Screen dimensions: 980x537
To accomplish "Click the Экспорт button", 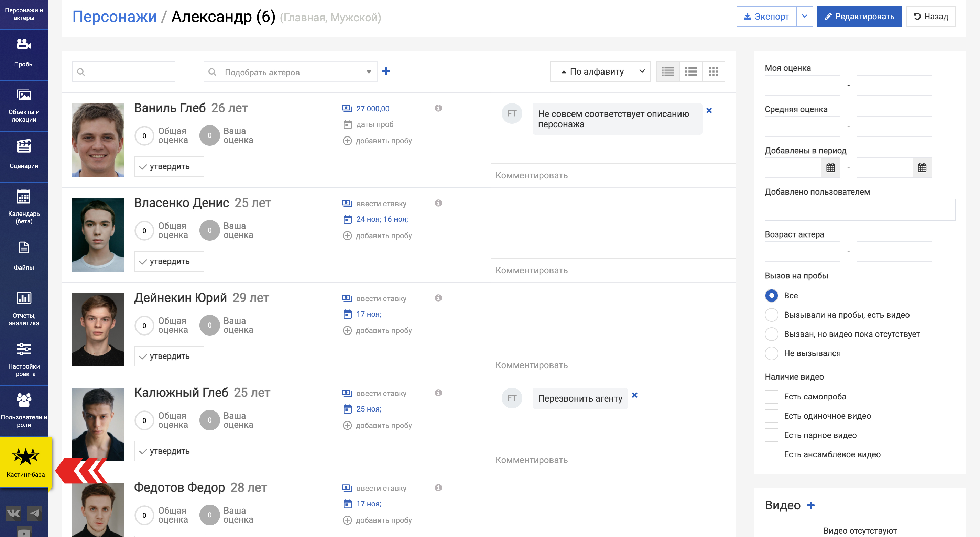I will tap(766, 17).
